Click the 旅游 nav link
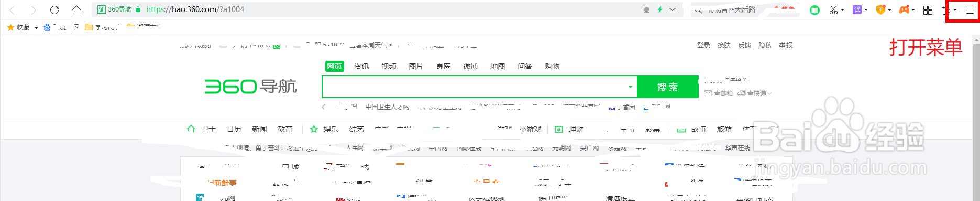 click(724, 129)
